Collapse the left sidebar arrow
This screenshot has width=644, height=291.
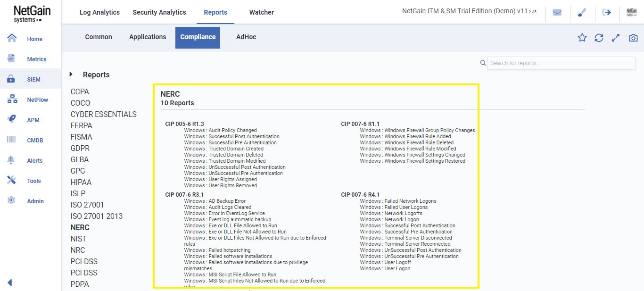9,283
